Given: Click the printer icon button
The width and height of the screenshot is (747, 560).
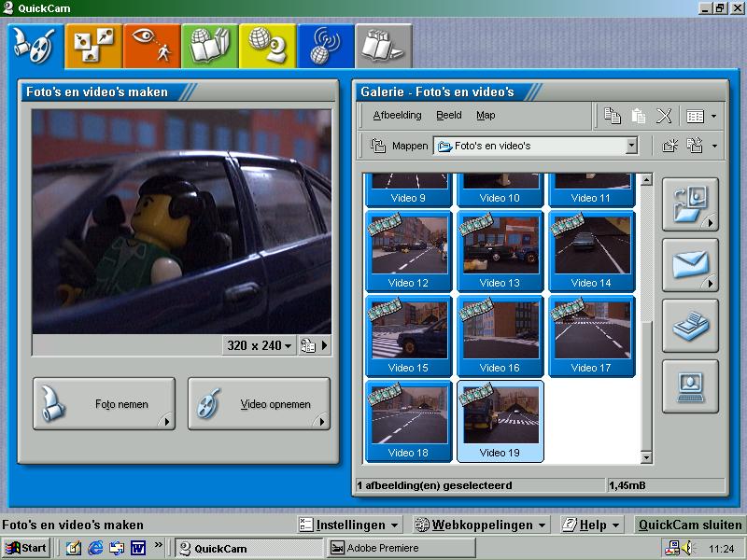Looking at the screenshot, I should click(690, 326).
